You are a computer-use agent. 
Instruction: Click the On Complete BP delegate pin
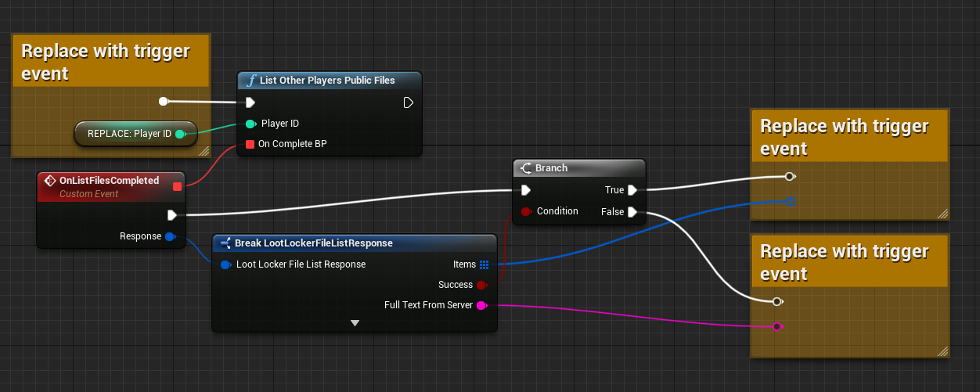[x=250, y=144]
